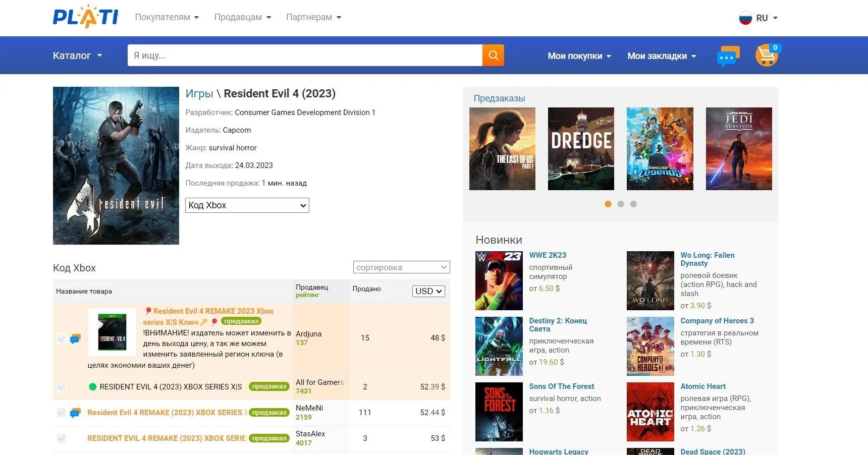Expand the Каталог menu

(x=78, y=55)
